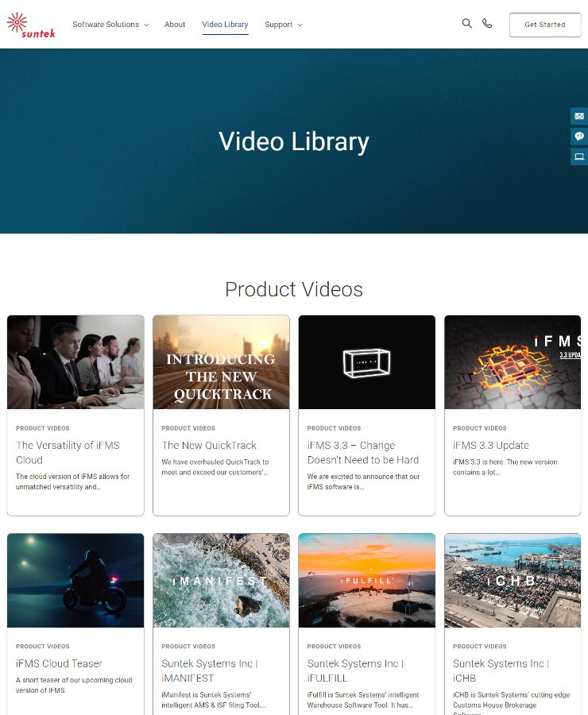Image resolution: width=588 pixels, height=715 pixels.
Task: Click 'We are excited to announce' description
Action: (x=363, y=482)
